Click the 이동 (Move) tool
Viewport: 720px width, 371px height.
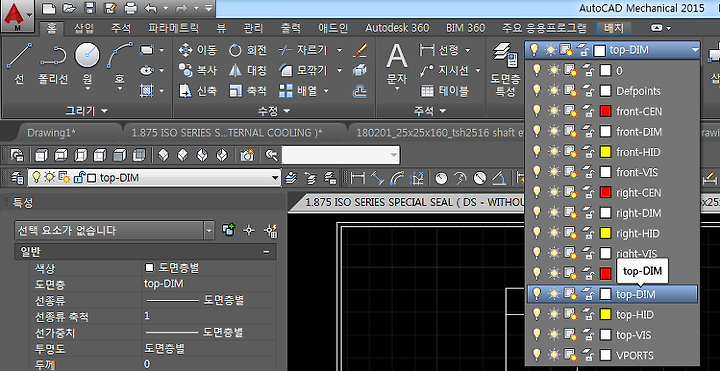(197, 50)
